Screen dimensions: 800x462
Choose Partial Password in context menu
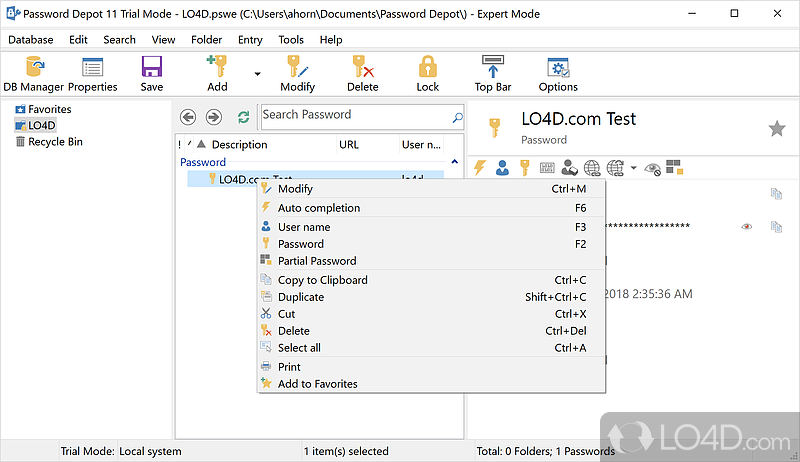431,261
